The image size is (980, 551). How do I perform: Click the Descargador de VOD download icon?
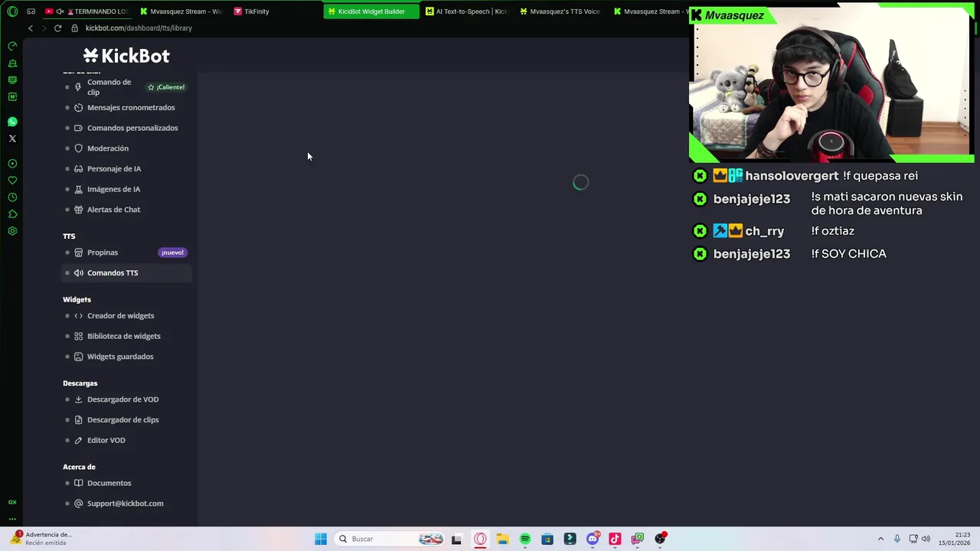78,399
